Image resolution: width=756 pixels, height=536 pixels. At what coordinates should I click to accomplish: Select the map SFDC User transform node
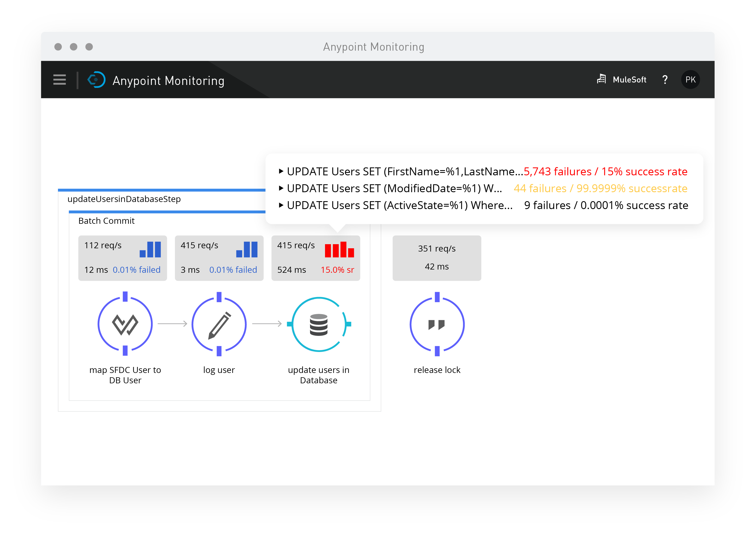(x=125, y=324)
